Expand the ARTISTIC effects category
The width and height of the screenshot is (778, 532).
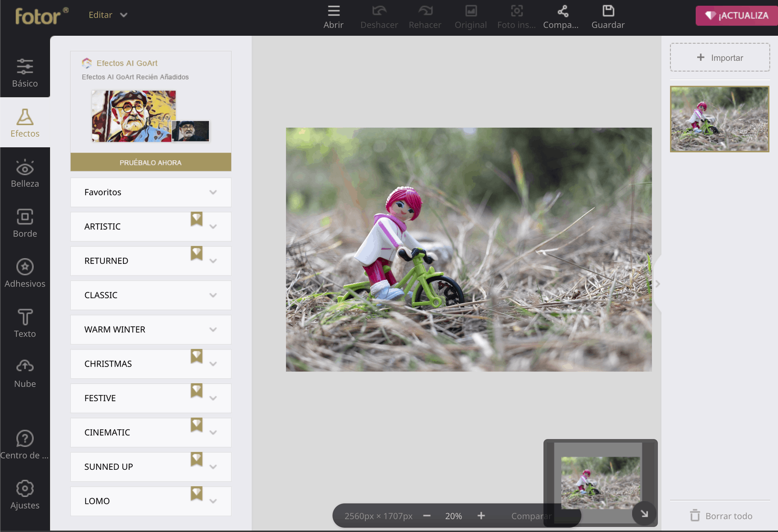(x=151, y=227)
